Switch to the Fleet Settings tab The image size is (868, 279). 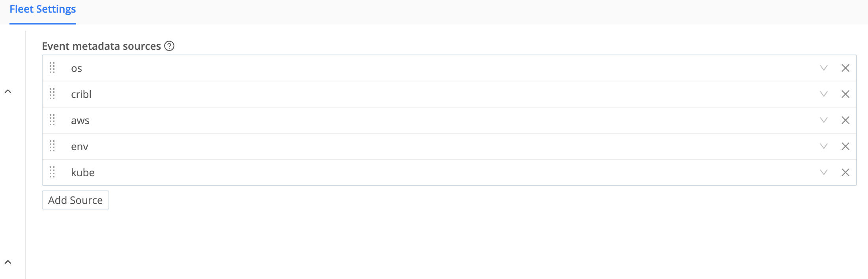pyautogui.click(x=42, y=9)
